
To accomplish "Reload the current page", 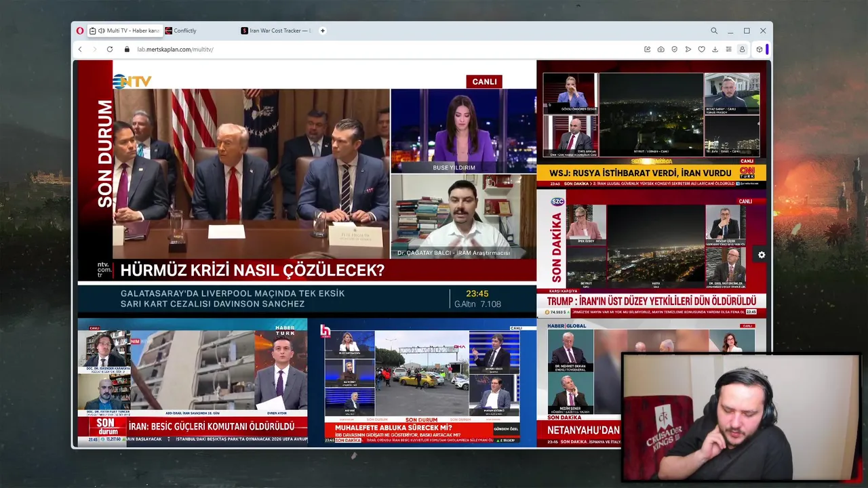I will tap(110, 49).
